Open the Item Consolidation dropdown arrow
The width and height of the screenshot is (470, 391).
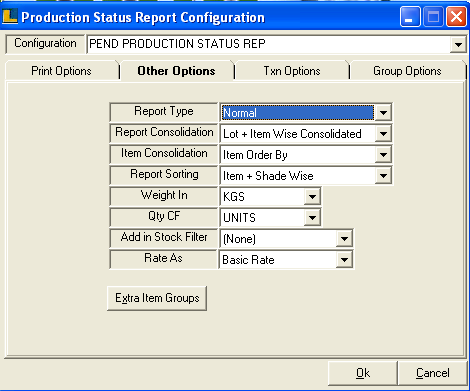[x=383, y=155]
